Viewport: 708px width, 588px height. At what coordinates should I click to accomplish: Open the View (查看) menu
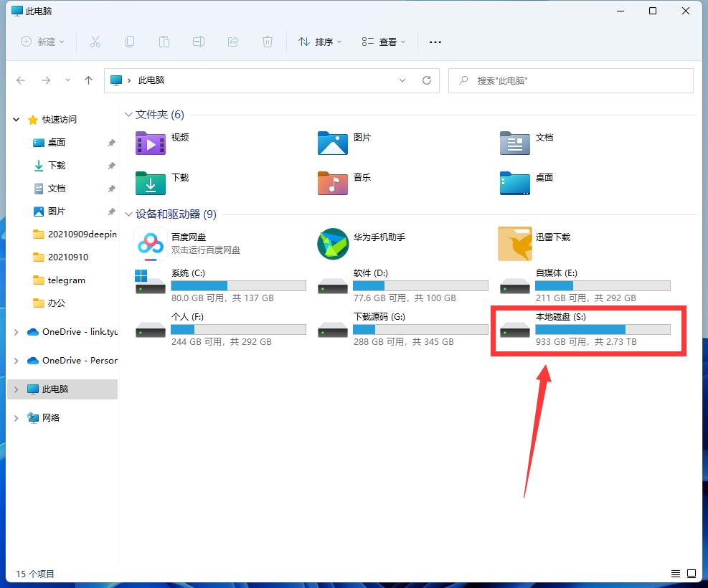point(384,42)
